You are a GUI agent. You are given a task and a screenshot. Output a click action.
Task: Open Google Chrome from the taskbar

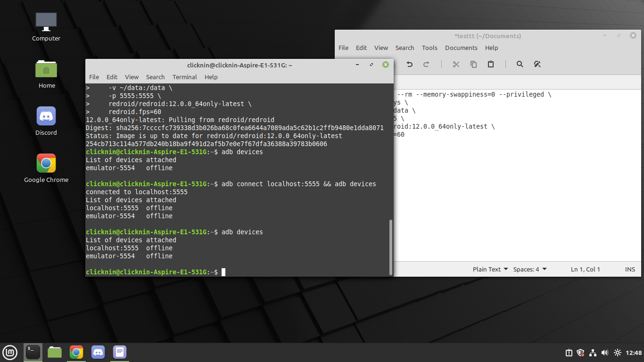coord(76,352)
